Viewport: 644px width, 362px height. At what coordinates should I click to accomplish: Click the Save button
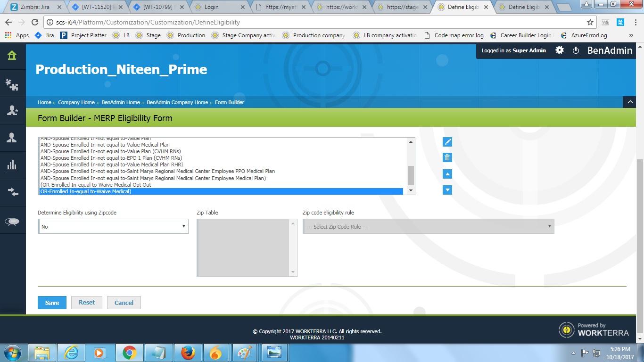pyautogui.click(x=52, y=303)
